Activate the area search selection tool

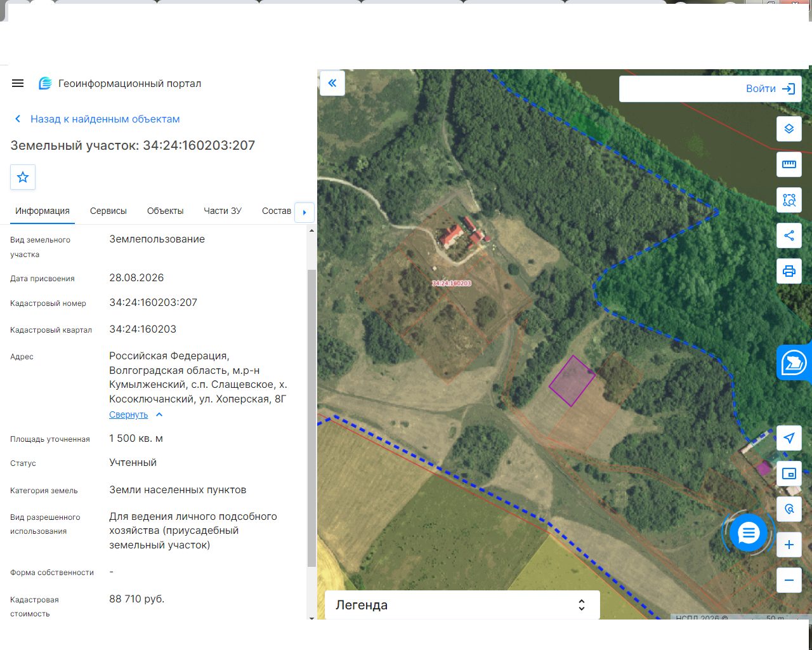pyautogui.click(x=789, y=200)
